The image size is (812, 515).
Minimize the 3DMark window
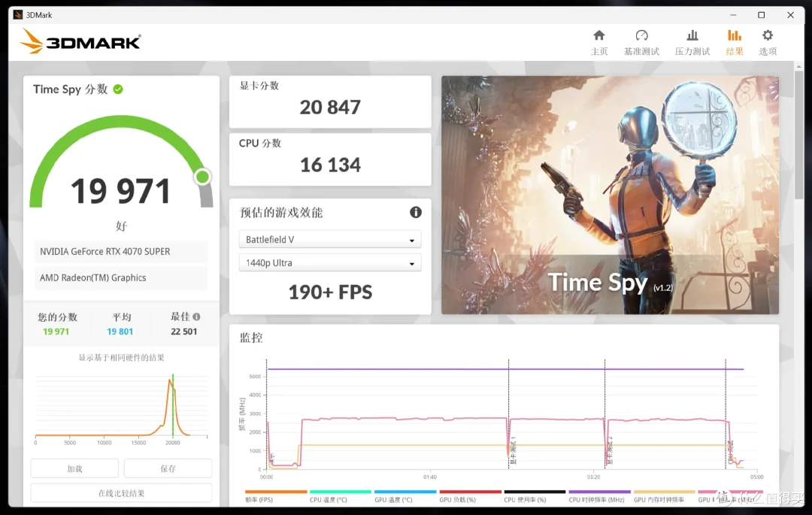click(733, 15)
